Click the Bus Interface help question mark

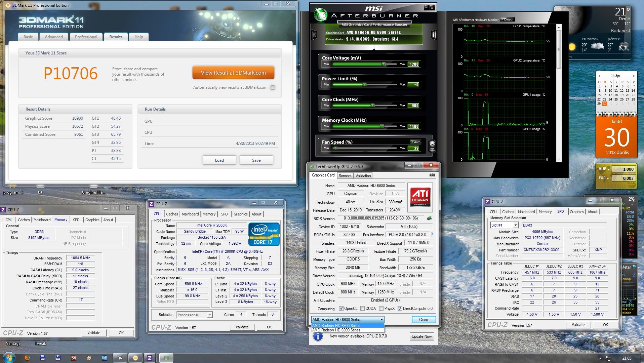[x=432, y=235]
